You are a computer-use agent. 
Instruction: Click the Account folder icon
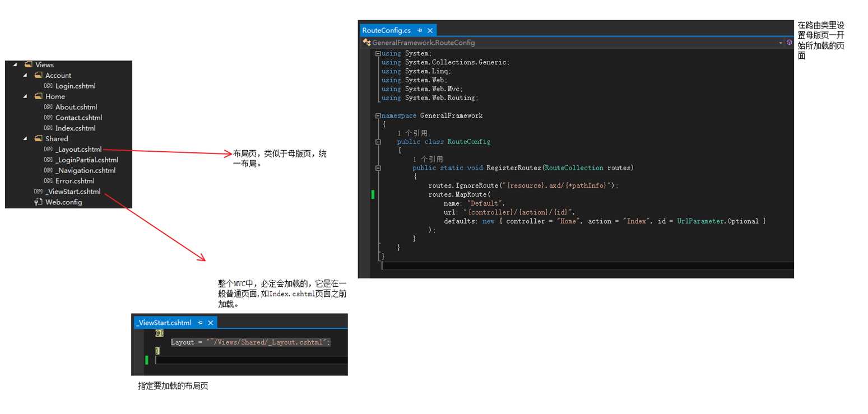point(38,75)
